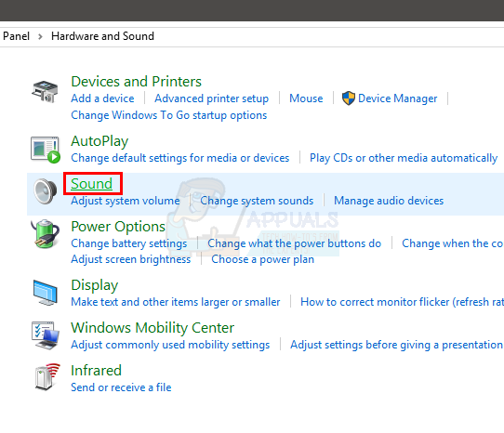This screenshot has width=504, height=433.
Task: Select Hardware and Sound in the address bar
Action: (102, 36)
